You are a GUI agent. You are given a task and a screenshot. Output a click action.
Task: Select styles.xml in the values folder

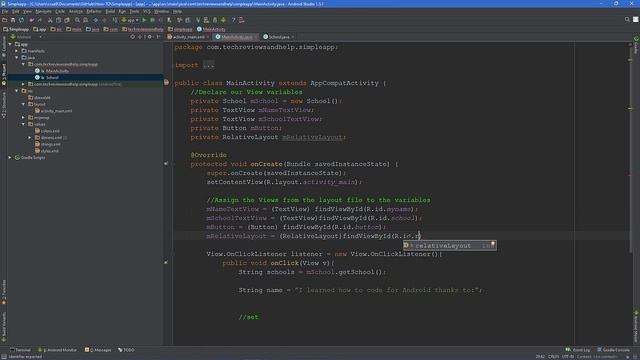click(x=49, y=151)
